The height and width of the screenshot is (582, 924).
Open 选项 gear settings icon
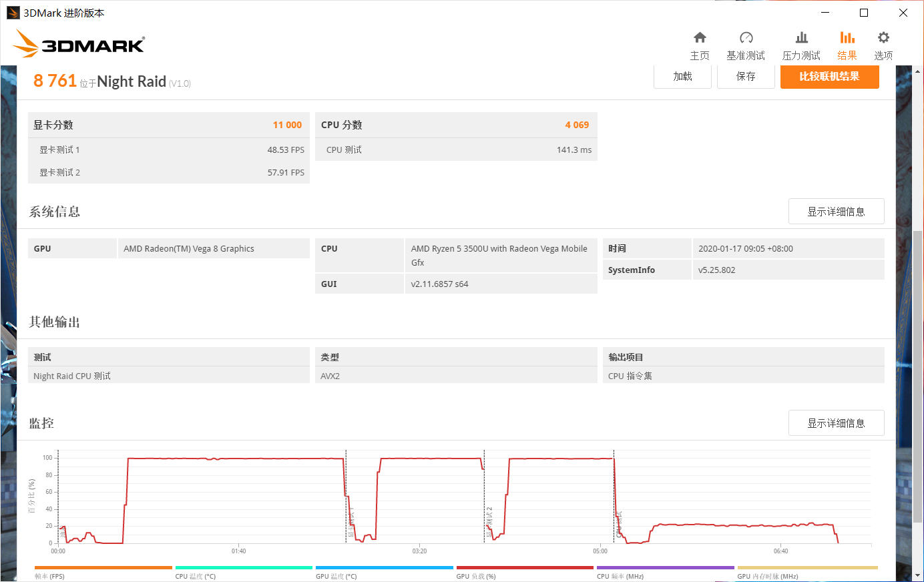883,38
